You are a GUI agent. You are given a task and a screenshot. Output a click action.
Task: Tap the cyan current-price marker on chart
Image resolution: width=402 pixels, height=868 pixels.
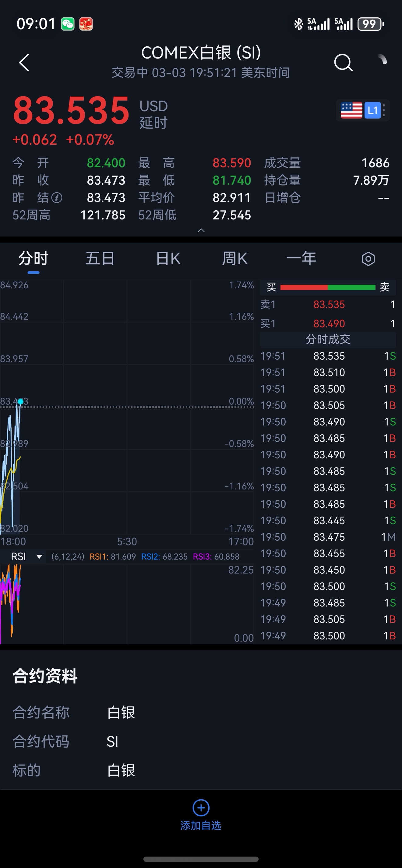tap(20, 402)
